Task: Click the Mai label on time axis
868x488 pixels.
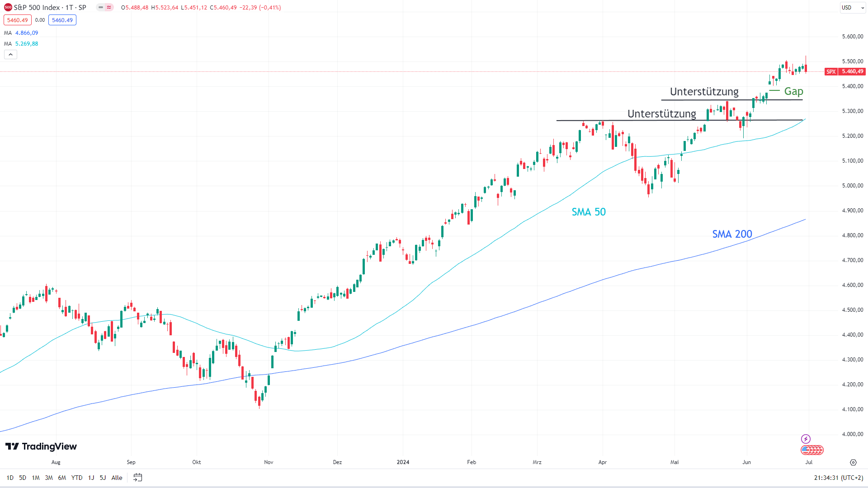Action: click(675, 462)
